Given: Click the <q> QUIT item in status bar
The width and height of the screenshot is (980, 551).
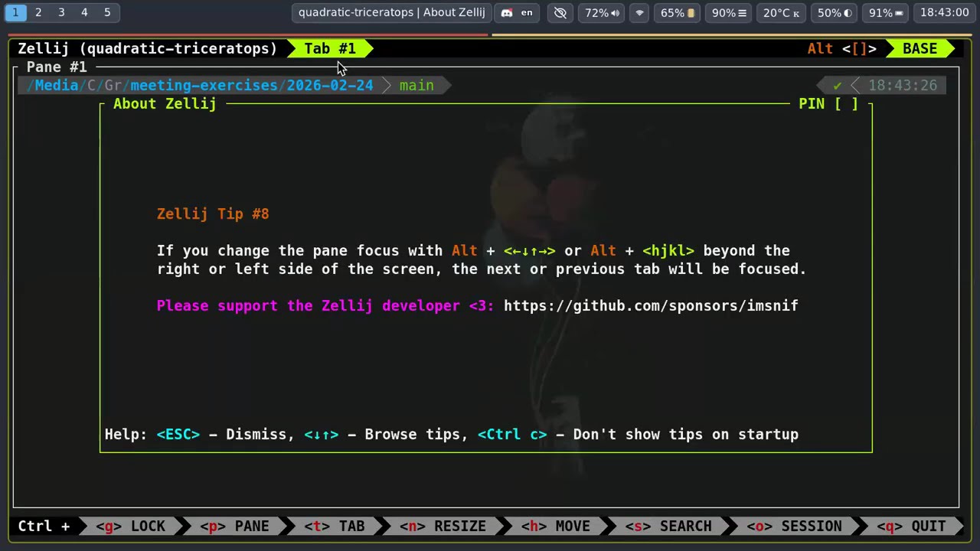Looking at the screenshot, I should tap(911, 526).
